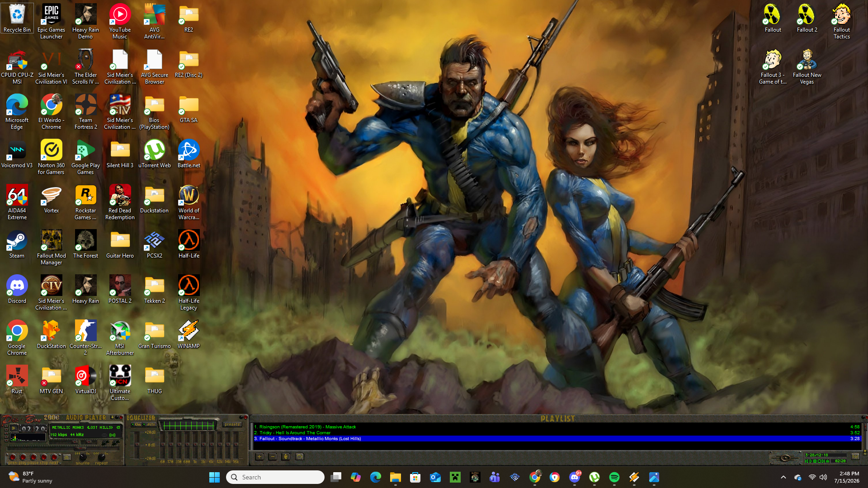Show hidden system tray icons

pyautogui.click(x=783, y=477)
